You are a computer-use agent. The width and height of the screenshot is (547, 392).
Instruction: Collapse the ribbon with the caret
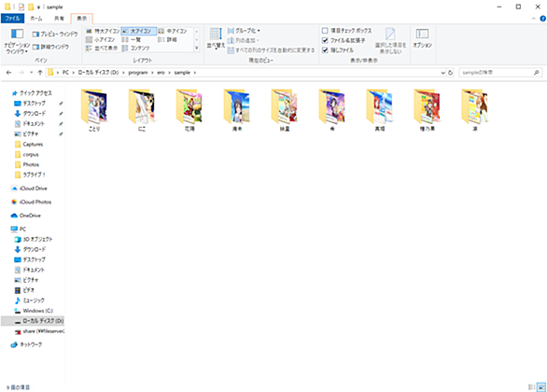tap(533, 19)
